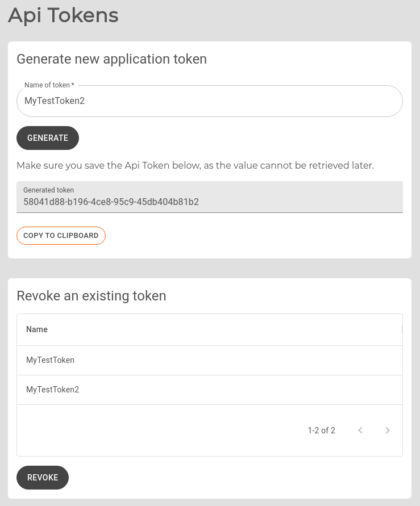Sort by the Name column header
This screenshot has width=420, height=506.
(37, 329)
